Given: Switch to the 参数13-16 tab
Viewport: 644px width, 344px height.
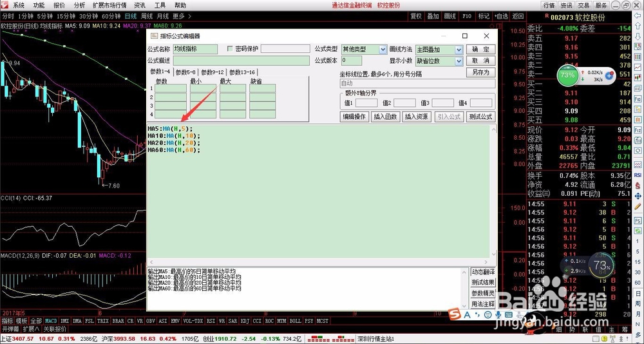Looking at the screenshot, I should [x=242, y=72].
